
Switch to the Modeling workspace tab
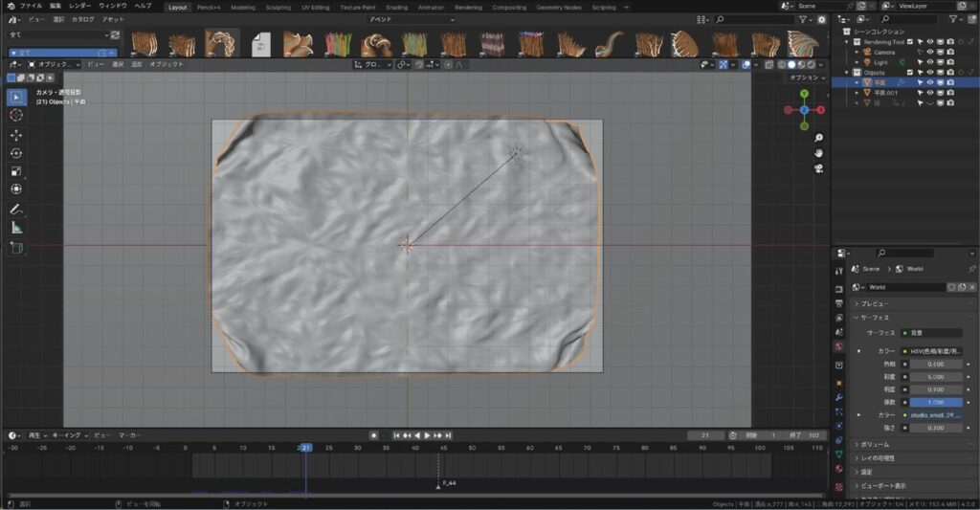click(243, 8)
